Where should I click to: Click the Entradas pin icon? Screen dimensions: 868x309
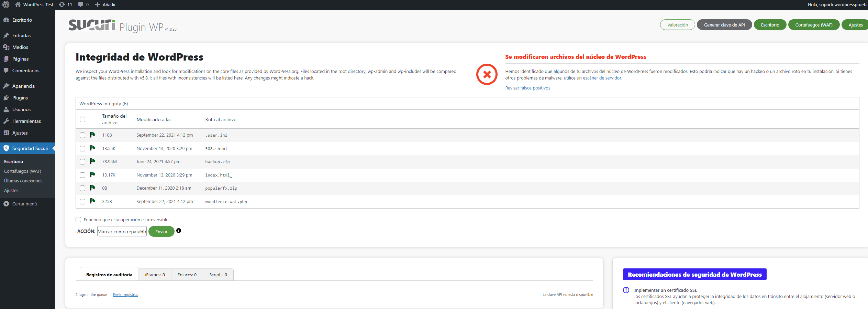pyautogui.click(x=6, y=35)
